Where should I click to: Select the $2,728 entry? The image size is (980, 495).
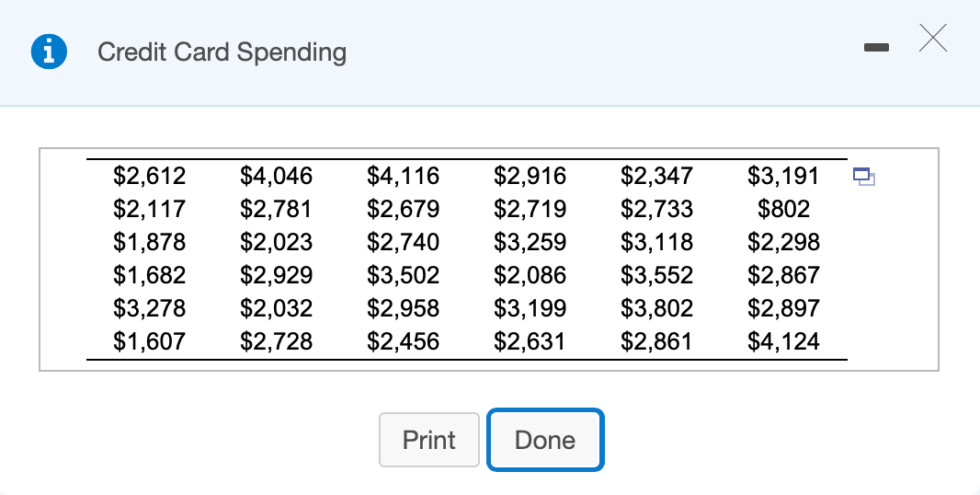[x=276, y=341]
